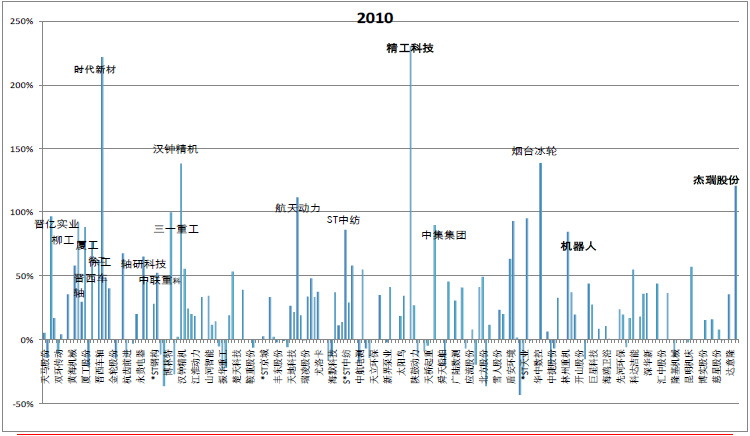Click the 杰瑞股份 data label
Image resolution: width=750 pixels, height=436 pixels.
coord(716,180)
